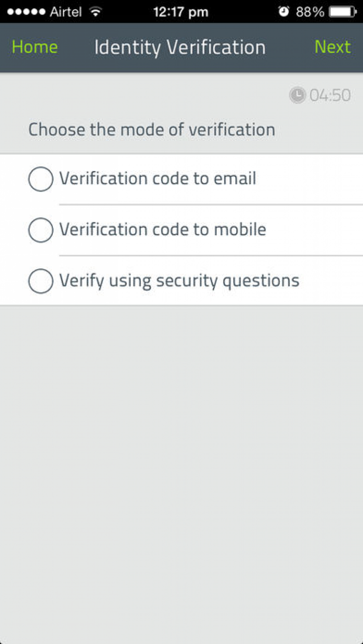The height and width of the screenshot is (644, 363).
Task: Click the 12:17 pm status bar time
Action: point(181,12)
